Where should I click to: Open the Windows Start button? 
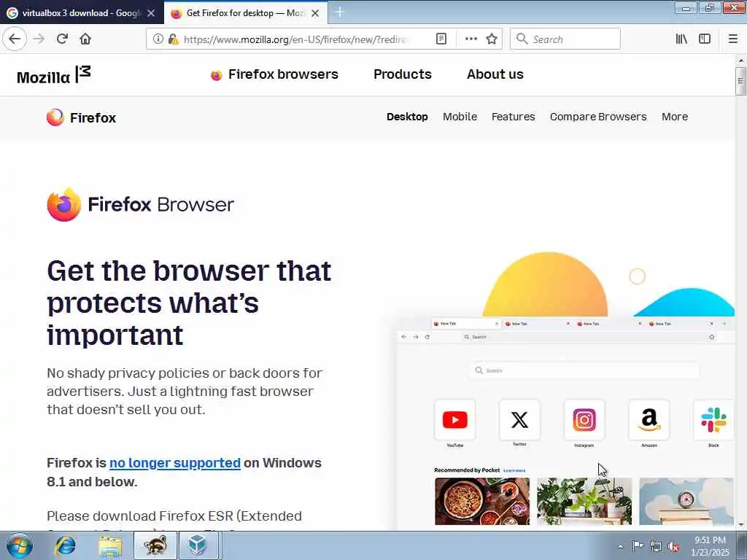[20, 545]
